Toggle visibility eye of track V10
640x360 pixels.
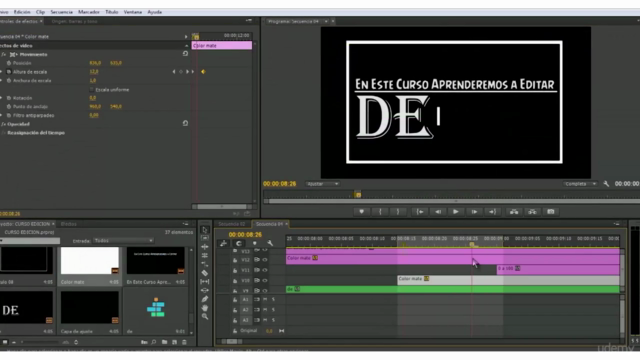tap(265, 280)
